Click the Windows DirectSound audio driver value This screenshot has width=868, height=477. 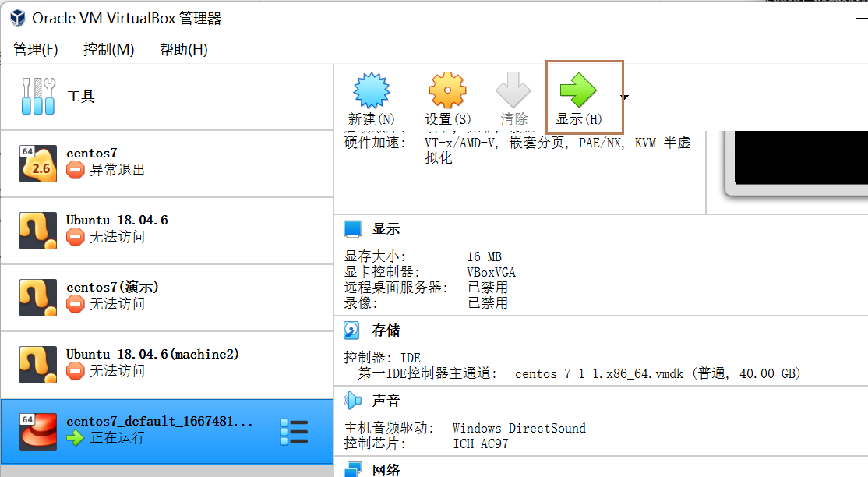pyautogui.click(x=519, y=428)
